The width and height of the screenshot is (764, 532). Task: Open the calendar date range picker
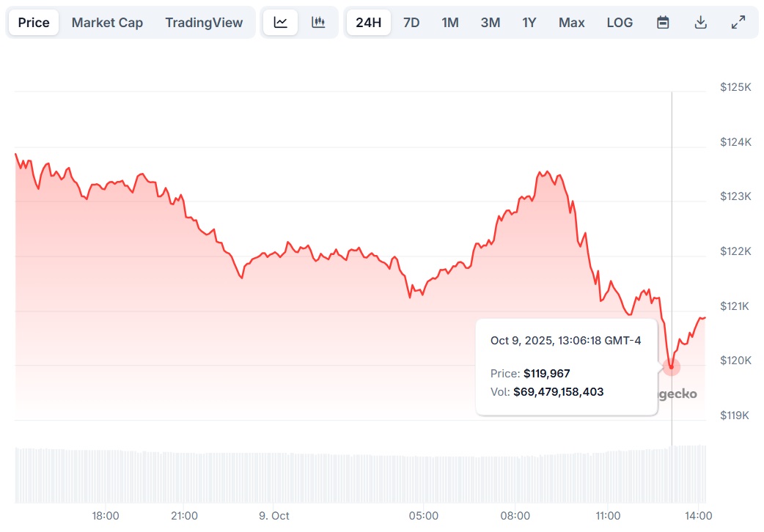[x=663, y=23]
